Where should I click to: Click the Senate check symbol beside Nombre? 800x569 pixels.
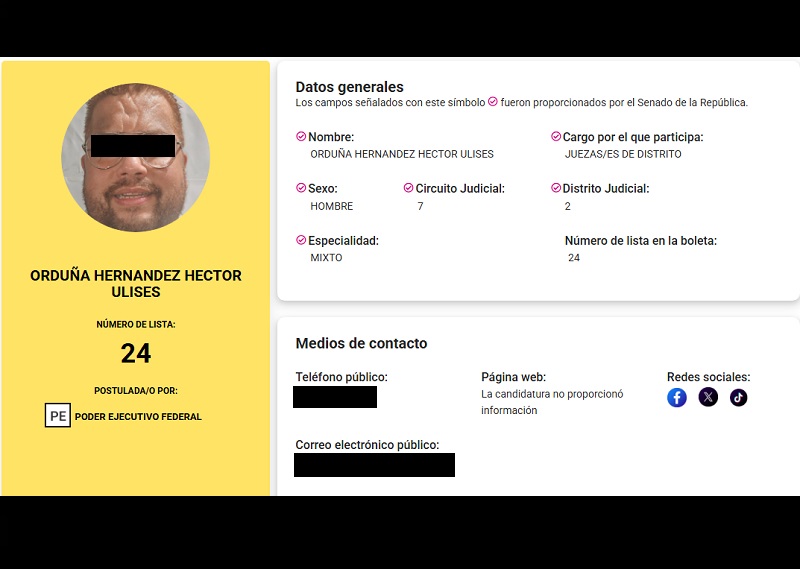pos(301,136)
